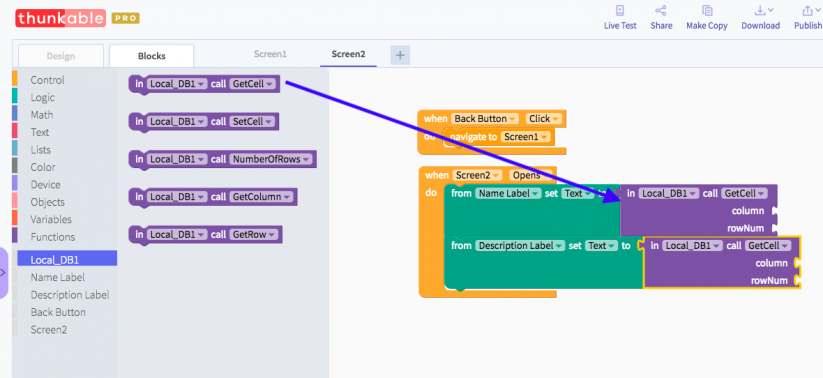Share the project using the Share icon
823x378 pixels.
(x=661, y=17)
